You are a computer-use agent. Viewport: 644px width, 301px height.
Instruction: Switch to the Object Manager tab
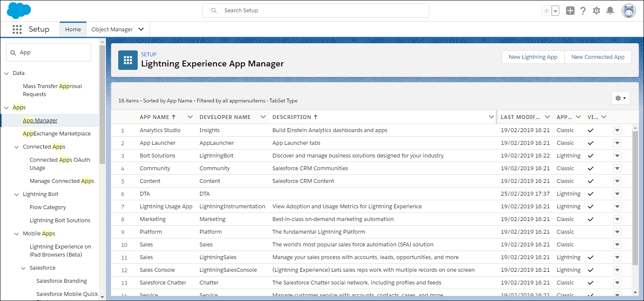[112, 29]
